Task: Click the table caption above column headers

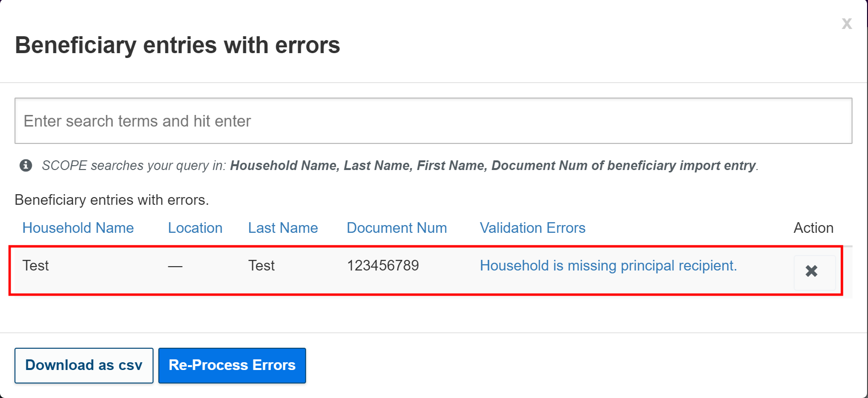Action: pyautogui.click(x=112, y=200)
